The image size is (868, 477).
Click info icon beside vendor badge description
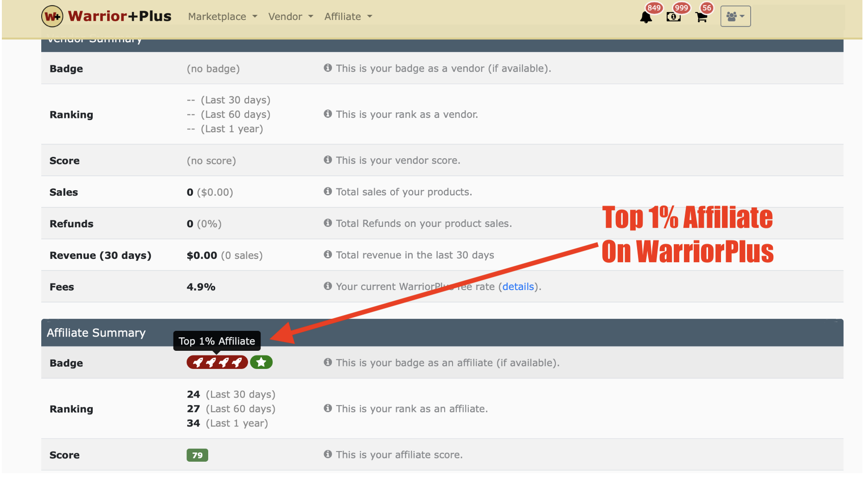pos(328,68)
